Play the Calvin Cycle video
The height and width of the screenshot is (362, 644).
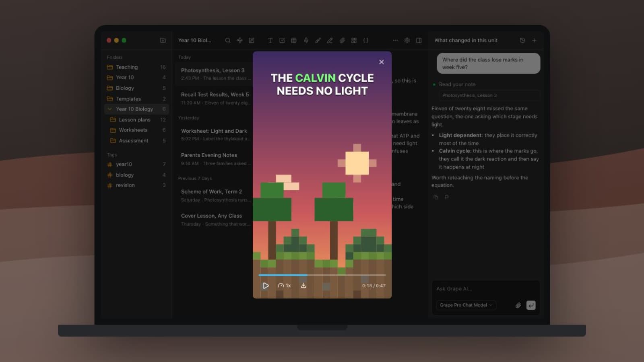click(266, 286)
